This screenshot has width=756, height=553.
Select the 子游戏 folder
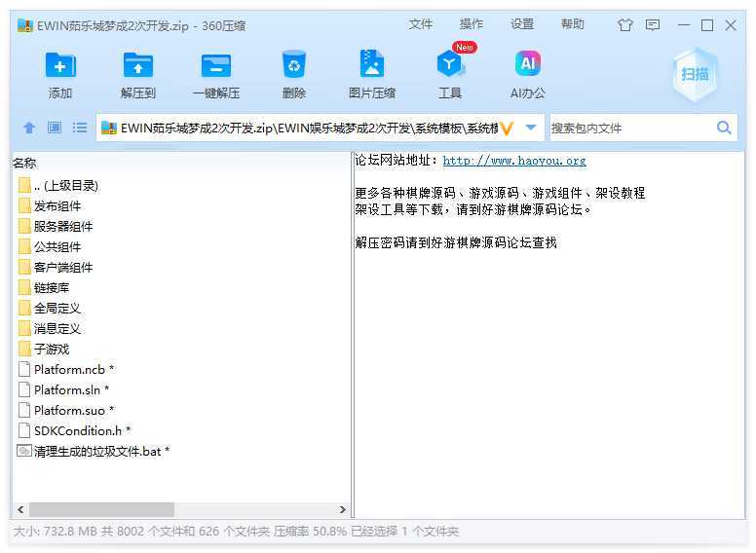pos(44,350)
